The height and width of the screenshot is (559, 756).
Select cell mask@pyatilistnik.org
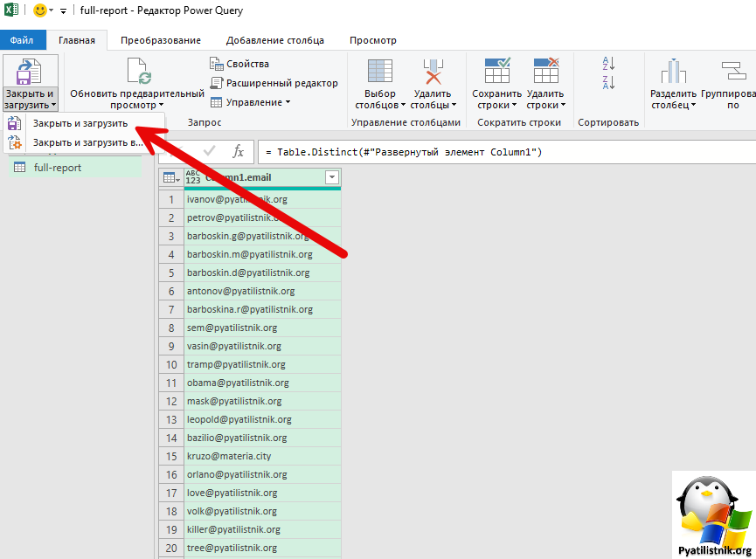[262, 401]
